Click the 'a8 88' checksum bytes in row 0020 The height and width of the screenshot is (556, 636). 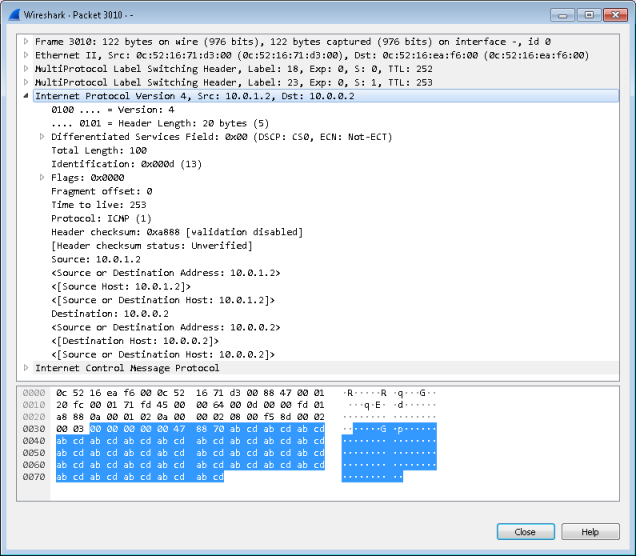click(70, 417)
